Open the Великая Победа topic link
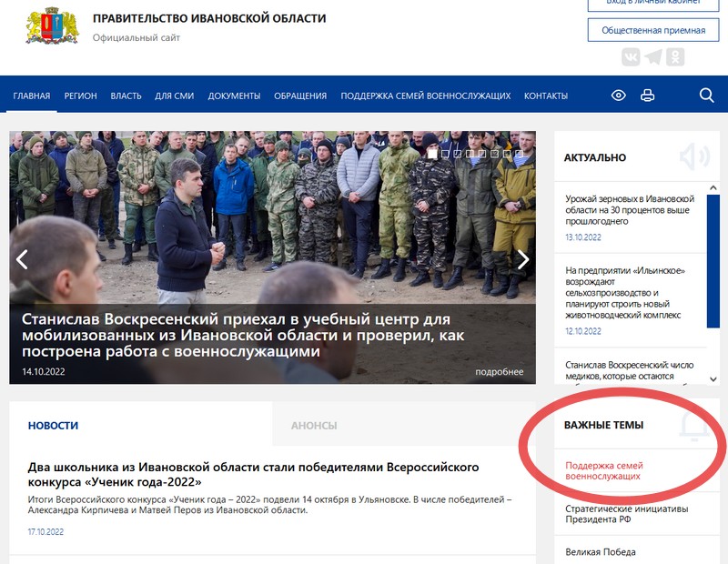Image resolution: width=728 pixels, height=564 pixels. click(601, 552)
